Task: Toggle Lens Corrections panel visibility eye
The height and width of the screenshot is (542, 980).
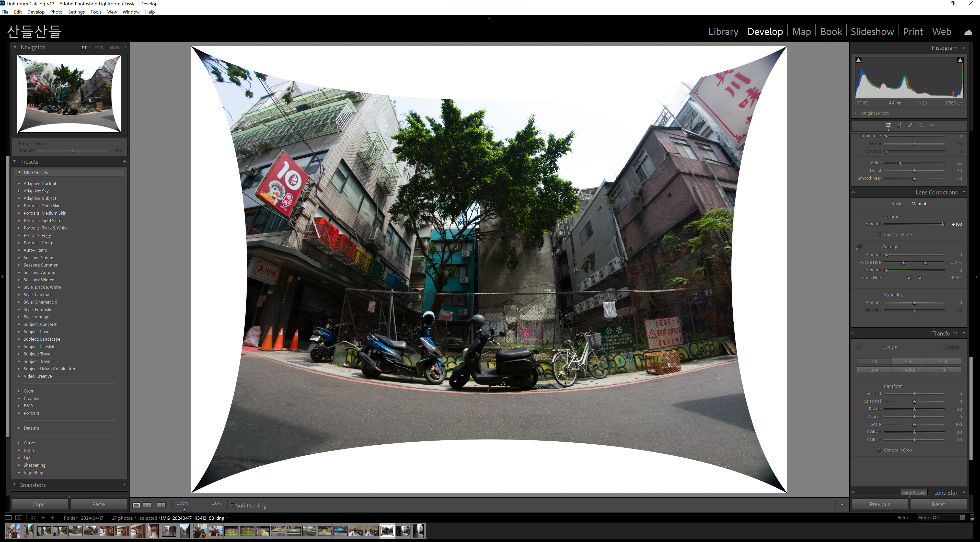Action: tap(853, 192)
